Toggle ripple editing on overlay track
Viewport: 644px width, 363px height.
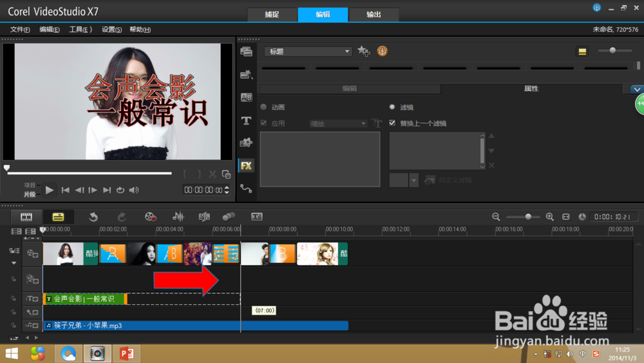tap(14, 279)
